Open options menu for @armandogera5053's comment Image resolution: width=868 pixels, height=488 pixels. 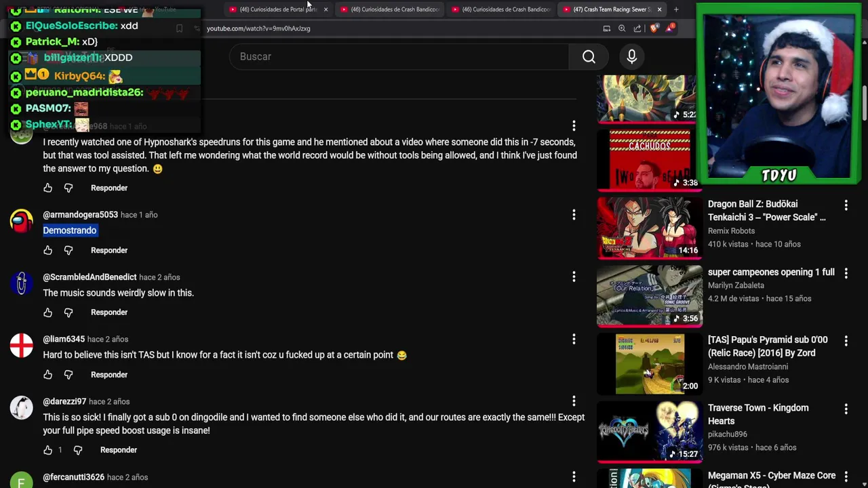[x=574, y=215]
